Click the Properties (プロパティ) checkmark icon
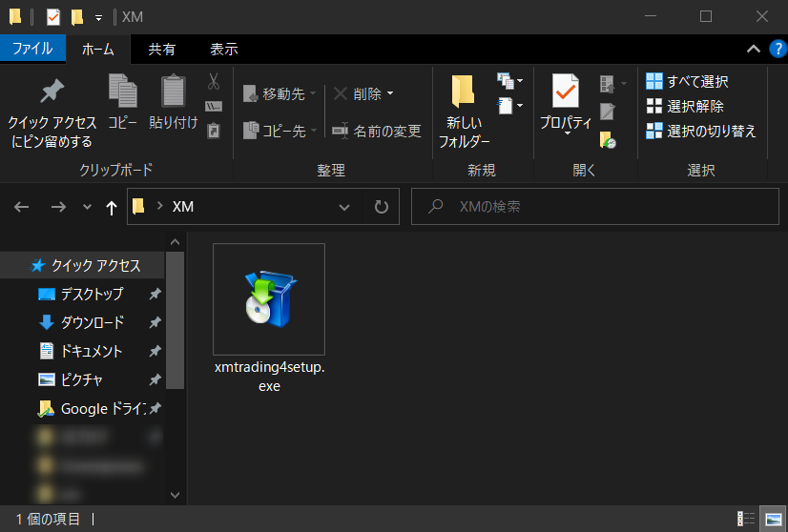Image resolution: width=788 pixels, height=532 pixels. [x=566, y=91]
